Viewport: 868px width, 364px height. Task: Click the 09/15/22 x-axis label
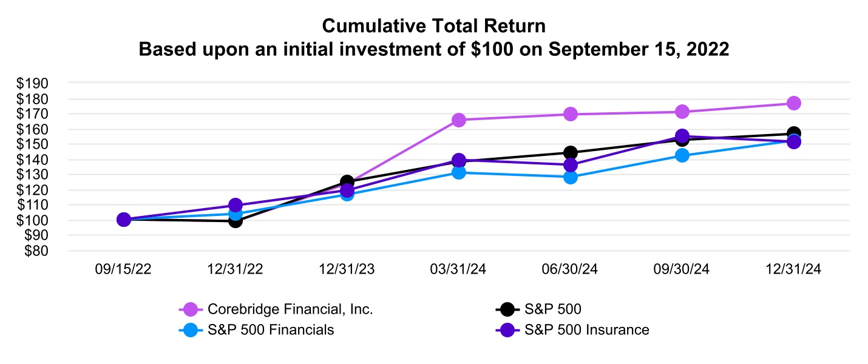[x=124, y=271]
